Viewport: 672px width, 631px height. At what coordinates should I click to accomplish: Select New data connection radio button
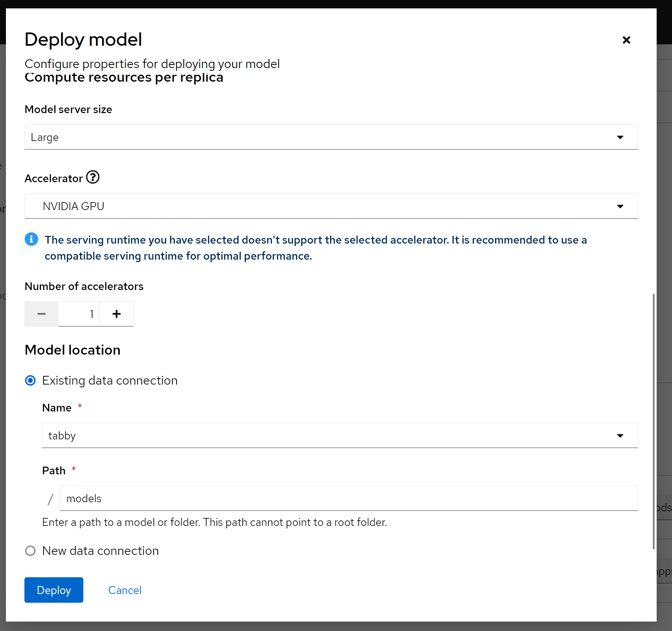click(30, 551)
